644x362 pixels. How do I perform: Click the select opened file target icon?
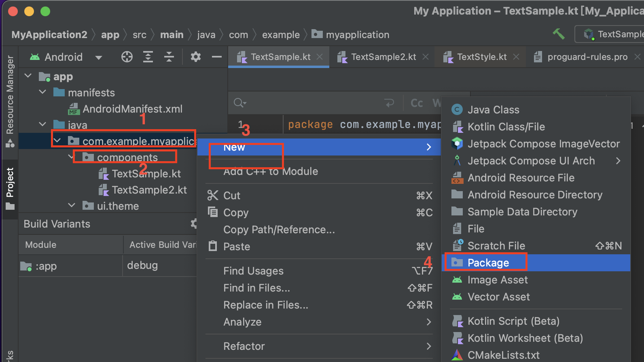point(127,57)
